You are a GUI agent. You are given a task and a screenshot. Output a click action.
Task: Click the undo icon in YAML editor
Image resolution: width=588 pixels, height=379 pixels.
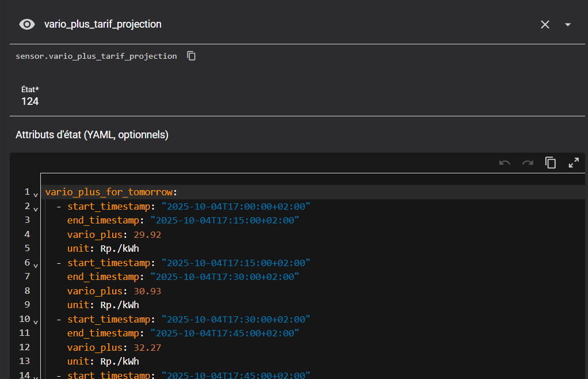coord(505,163)
